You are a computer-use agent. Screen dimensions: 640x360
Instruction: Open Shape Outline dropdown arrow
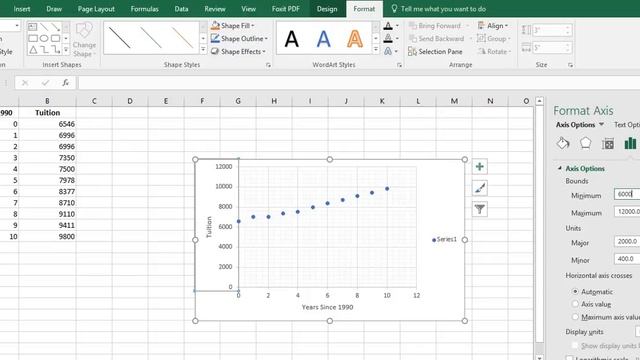tap(266, 39)
